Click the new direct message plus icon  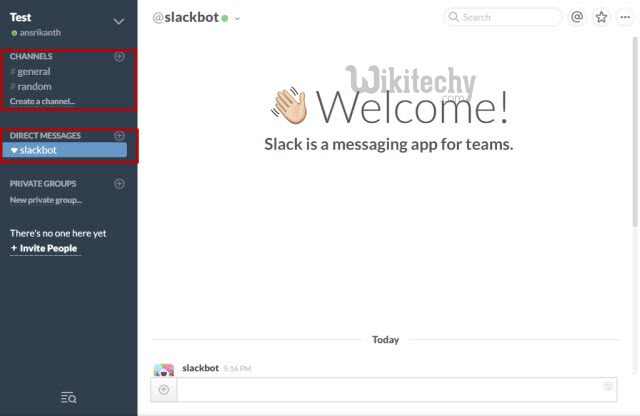(119, 135)
